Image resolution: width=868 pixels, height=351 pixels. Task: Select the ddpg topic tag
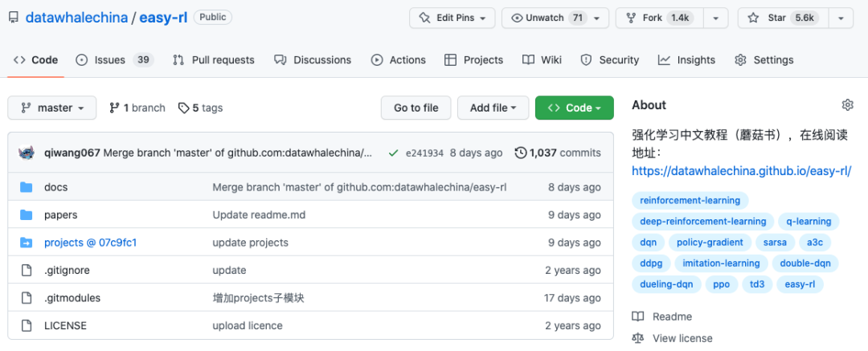[652, 263]
